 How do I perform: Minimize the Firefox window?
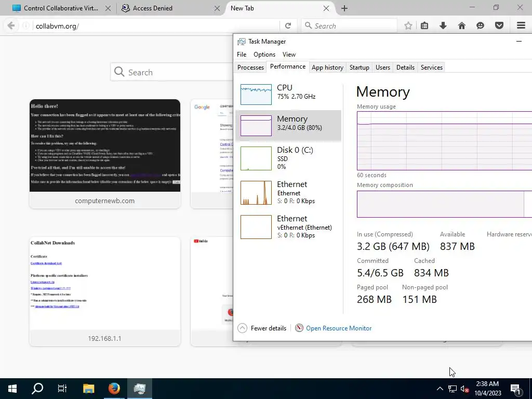point(472,7)
